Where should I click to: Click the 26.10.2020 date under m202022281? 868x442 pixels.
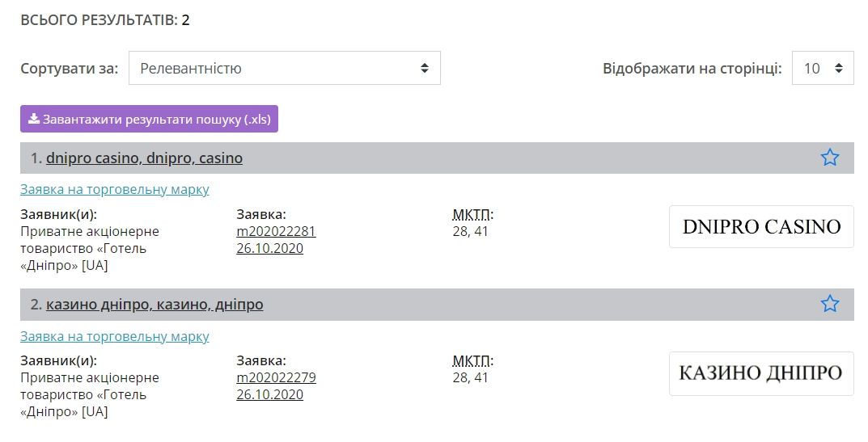coord(269,248)
